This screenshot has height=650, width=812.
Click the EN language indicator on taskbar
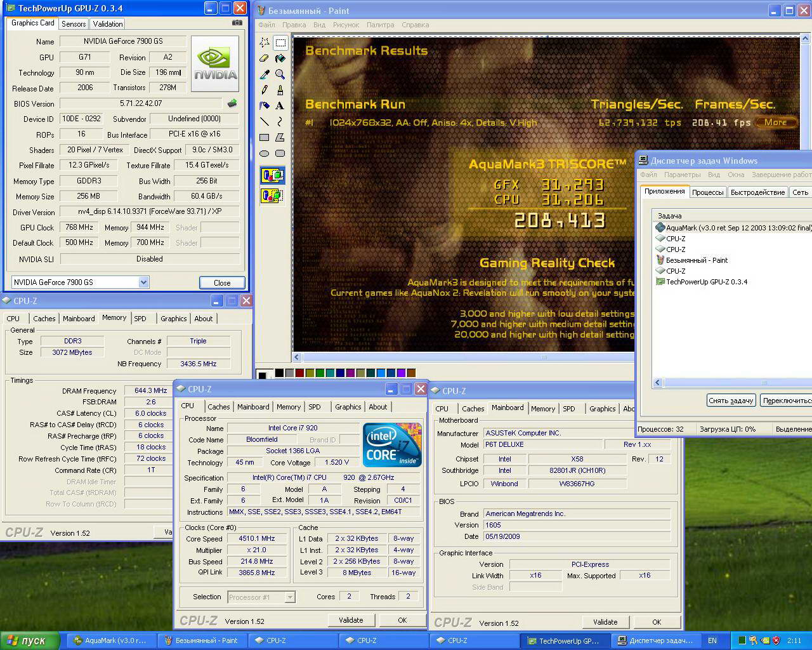(712, 640)
